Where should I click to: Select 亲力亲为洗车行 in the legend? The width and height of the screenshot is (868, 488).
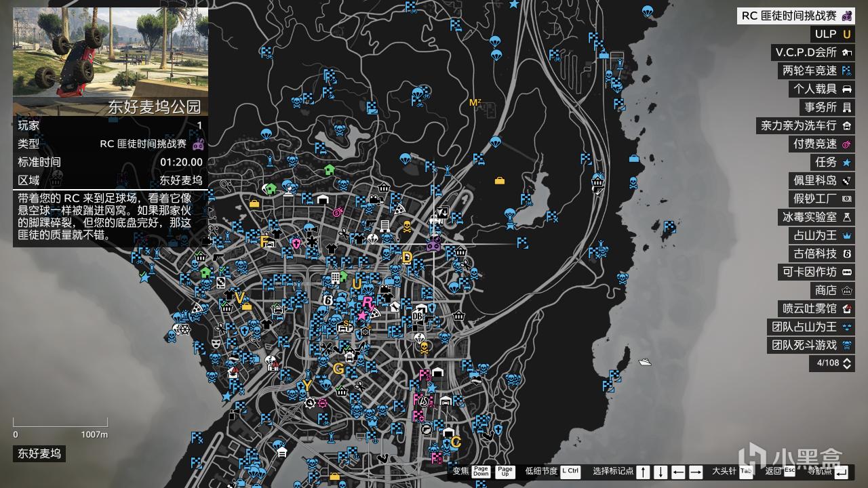[806, 125]
